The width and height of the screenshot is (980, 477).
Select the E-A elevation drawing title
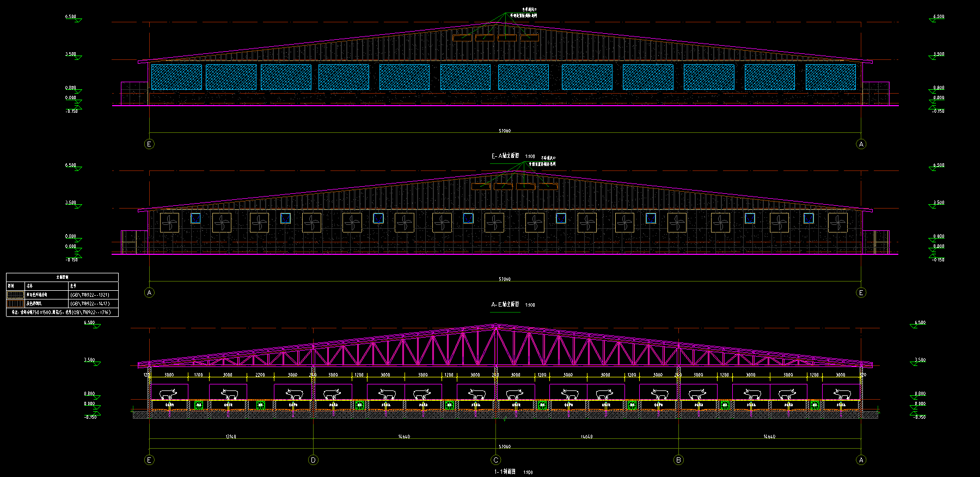[506, 156]
